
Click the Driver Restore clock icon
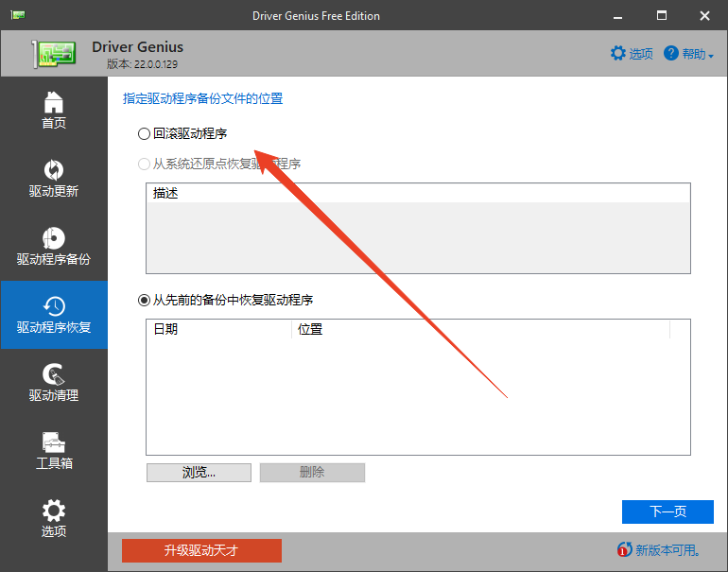(54, 305)
